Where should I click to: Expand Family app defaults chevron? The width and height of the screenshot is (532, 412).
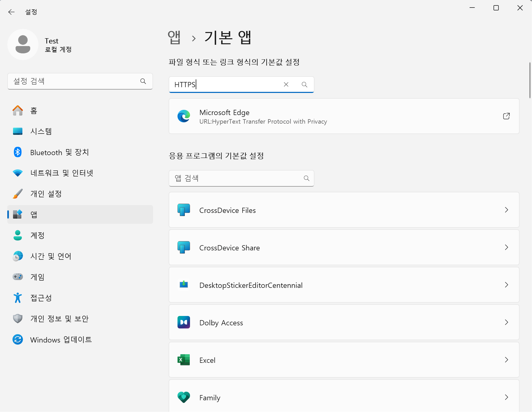tap(506, 397)
